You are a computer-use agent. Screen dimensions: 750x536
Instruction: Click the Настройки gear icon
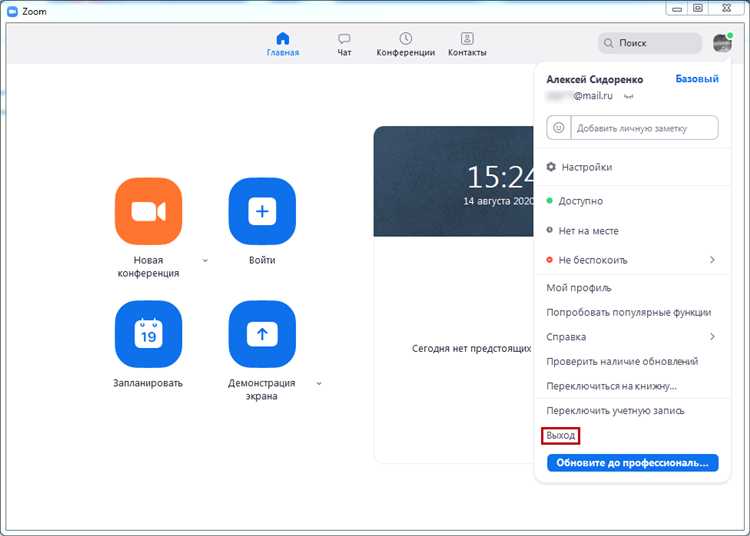pos(551,167)
